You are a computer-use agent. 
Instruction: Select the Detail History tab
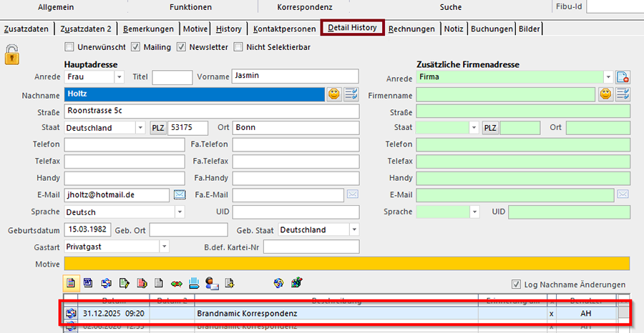[352, 28]
